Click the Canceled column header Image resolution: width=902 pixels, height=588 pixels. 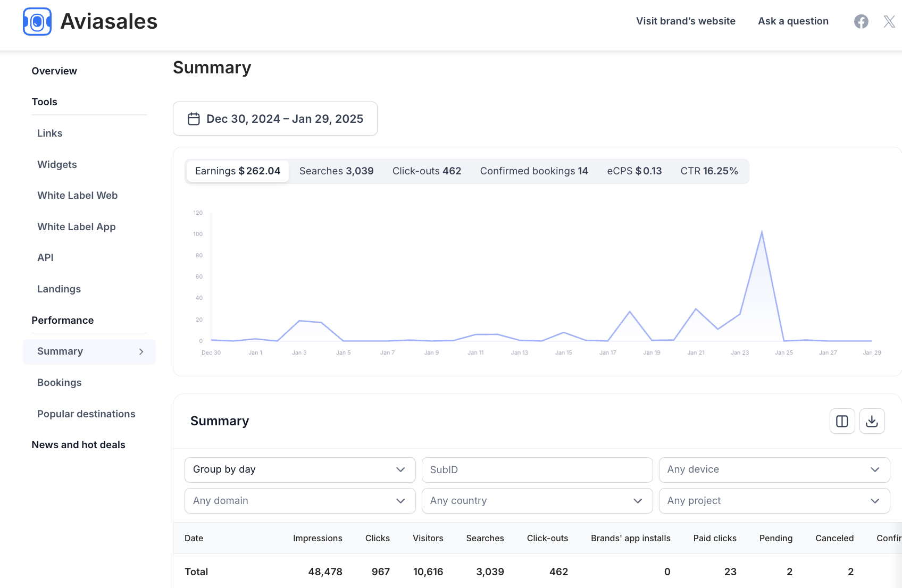coord(834,539)
